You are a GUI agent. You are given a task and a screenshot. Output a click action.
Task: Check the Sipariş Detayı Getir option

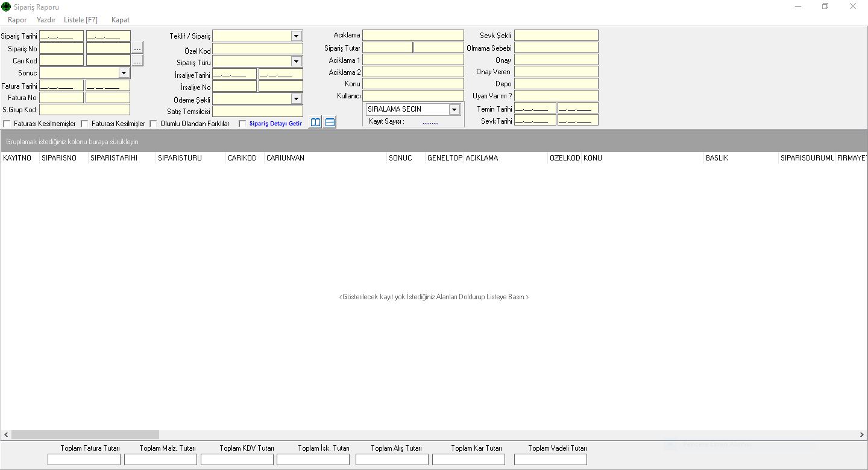(x=242, y=124)
